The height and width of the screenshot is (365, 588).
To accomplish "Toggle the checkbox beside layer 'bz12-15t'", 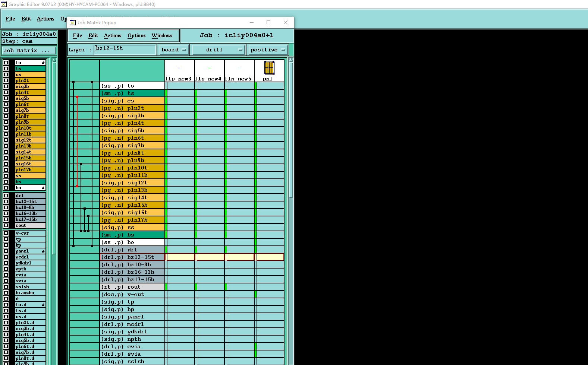I will 6,201.
